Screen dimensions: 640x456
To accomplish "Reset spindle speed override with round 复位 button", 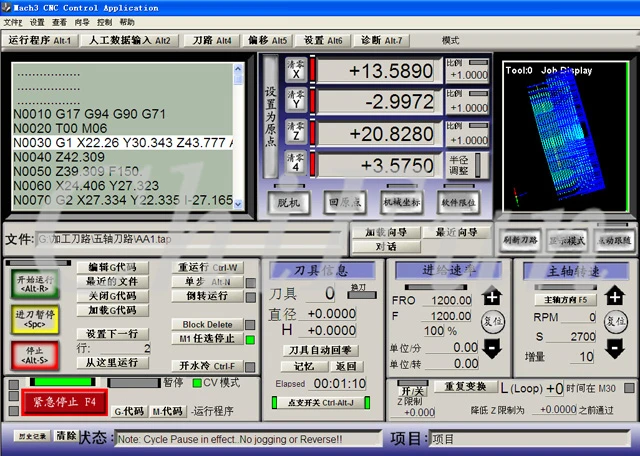I will click(616, 321).
